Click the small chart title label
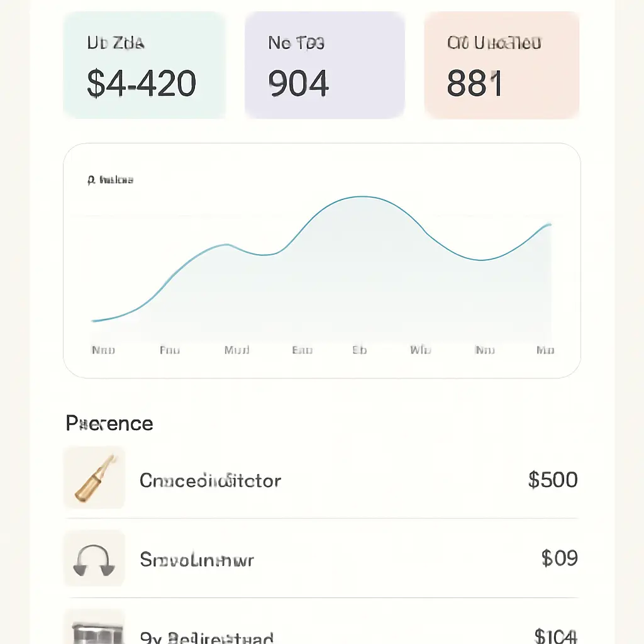This screenshot has height=644, width=644. tap(110, 180)
